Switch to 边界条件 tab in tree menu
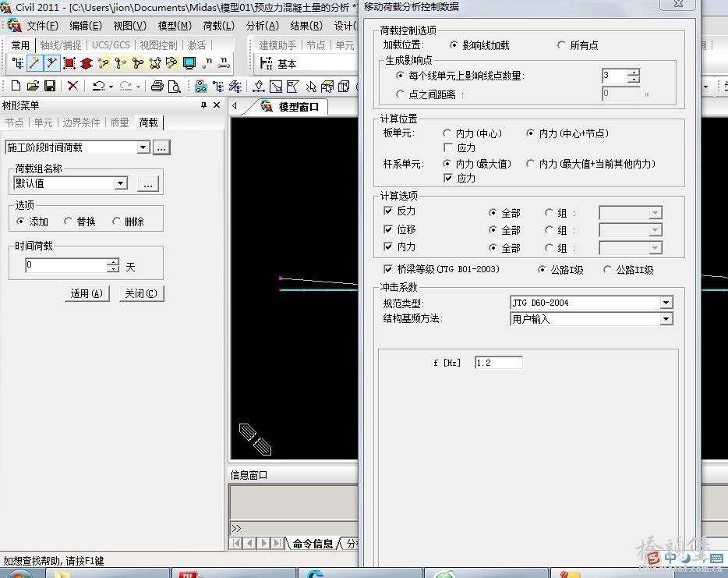This screenshot has width=728, height=578. (x=81, y=122)
